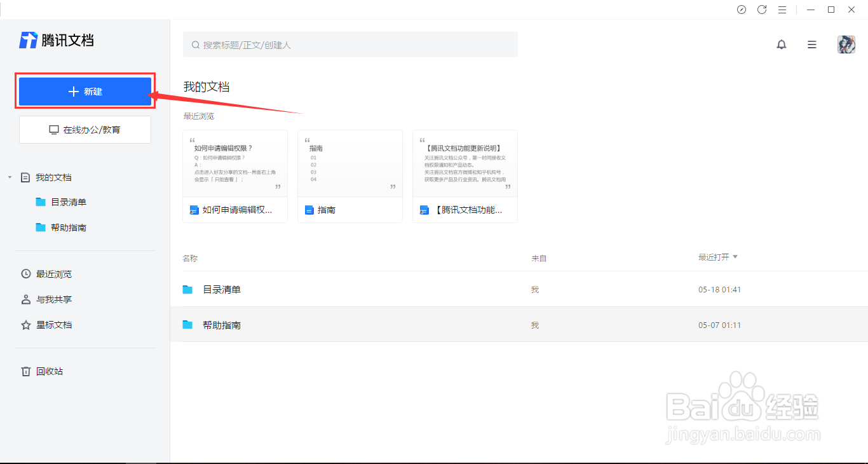The height and width of the screenshot is (464, 868).
Task: Open the 腾讯文档功能更新说明 preview card
Action: (x=465, y=177)
